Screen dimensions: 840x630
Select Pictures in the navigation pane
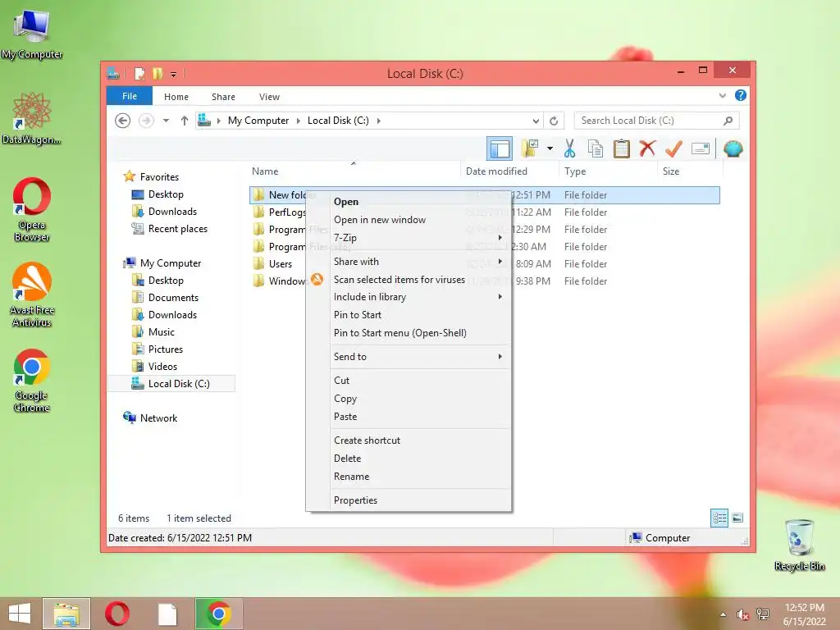pyautogui.click(x=166, y=349)
